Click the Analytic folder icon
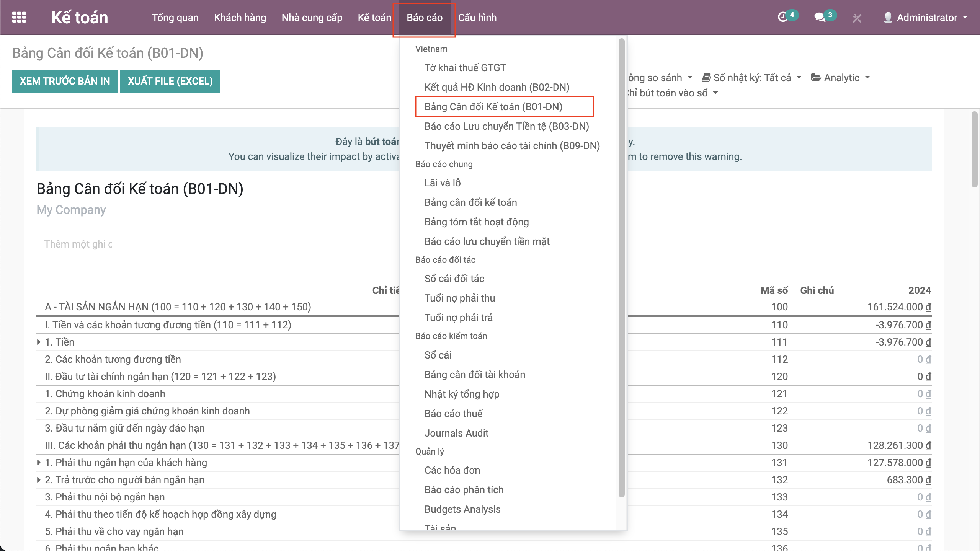Screen dimensions: 980x551 [816, 78]
